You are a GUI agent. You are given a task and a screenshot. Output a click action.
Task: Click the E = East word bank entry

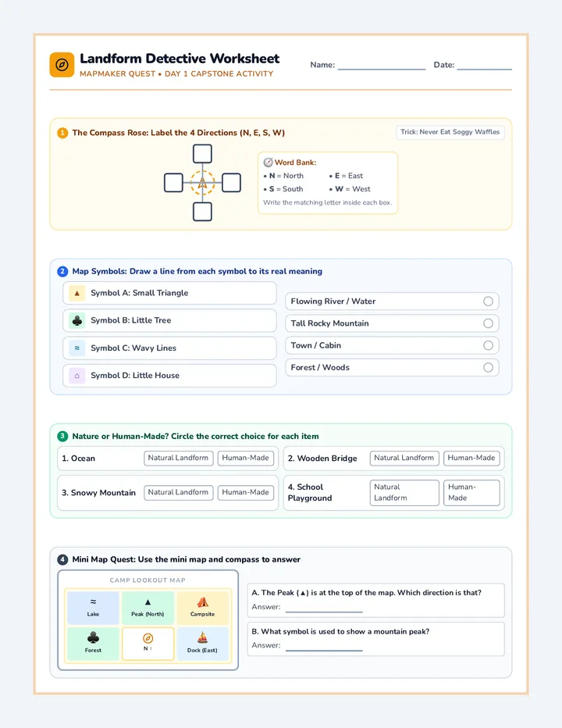point(347,176)
